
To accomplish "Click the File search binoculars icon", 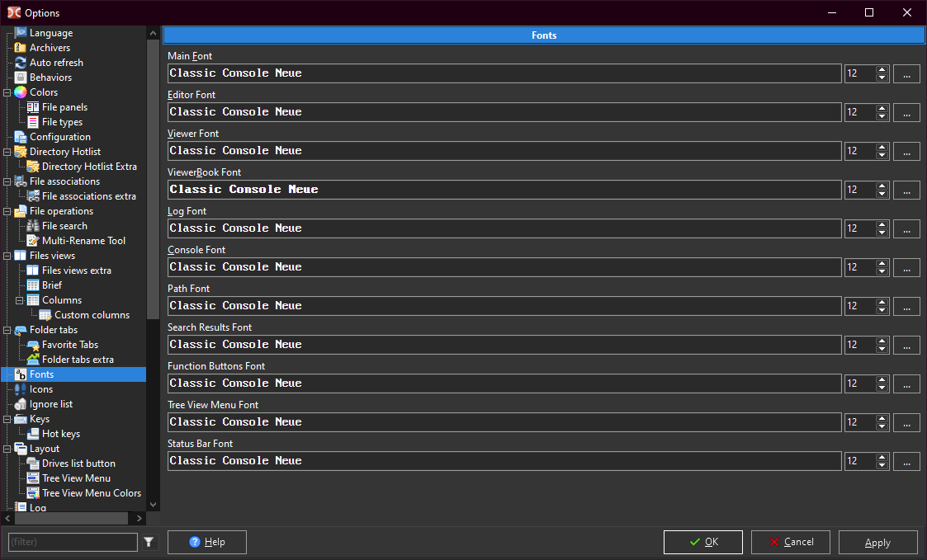I will (x=33, y=226).
